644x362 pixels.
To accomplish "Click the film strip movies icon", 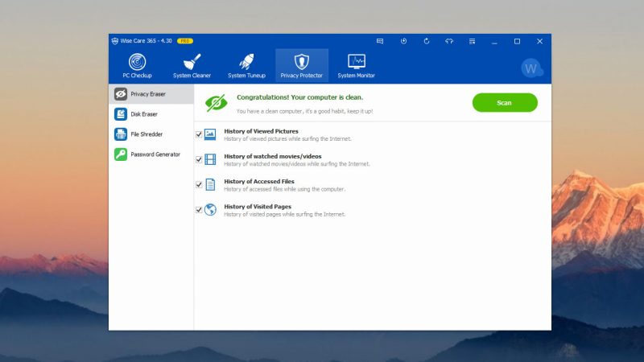I will click(x=210, y=159).
